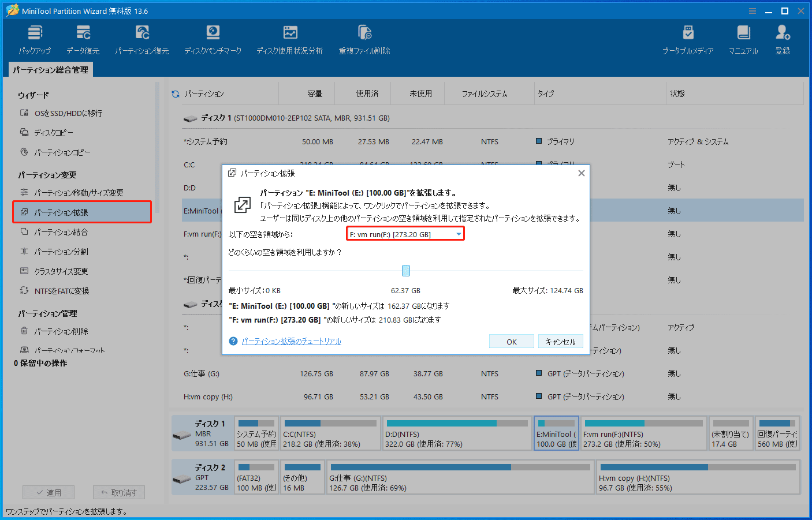The width and height of the screenshot is (812, 520).
Task: Select the パーティション総合管理 tab
Action: [51, 70]
